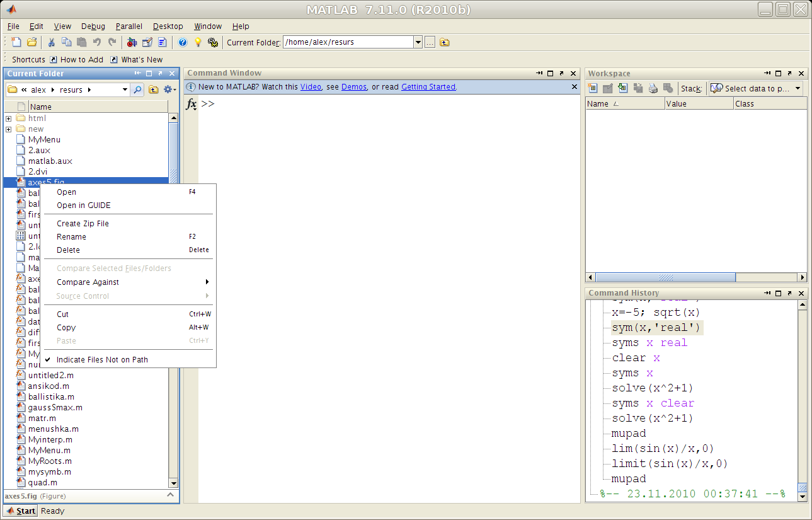Image resolution: width=812 pixels, height=520 pixels.
Task: Expand subfolders after resurs breadcrumb arrow
Action: coord(89,90)
